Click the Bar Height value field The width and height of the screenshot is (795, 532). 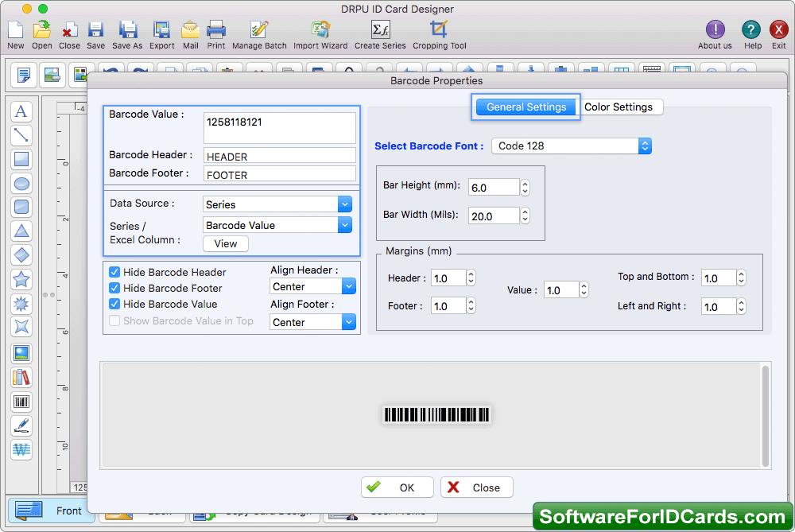point(494,188)
